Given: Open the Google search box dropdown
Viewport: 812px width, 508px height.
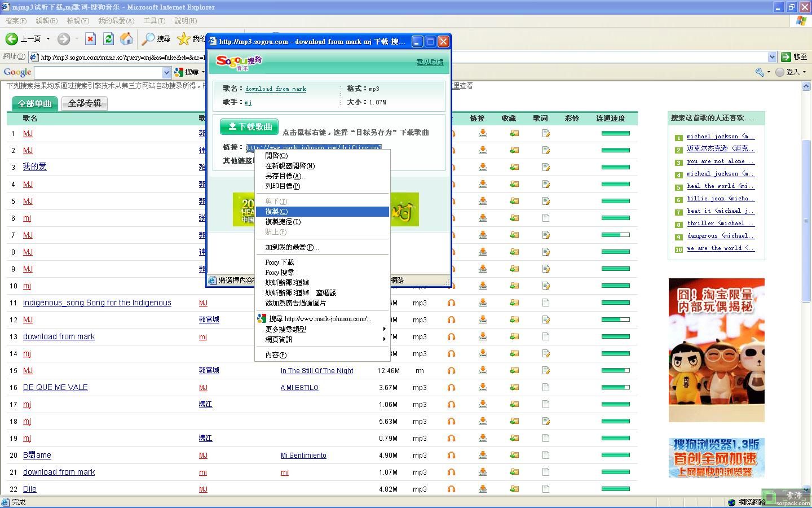Looking at the screenshot, I should 166,72.
